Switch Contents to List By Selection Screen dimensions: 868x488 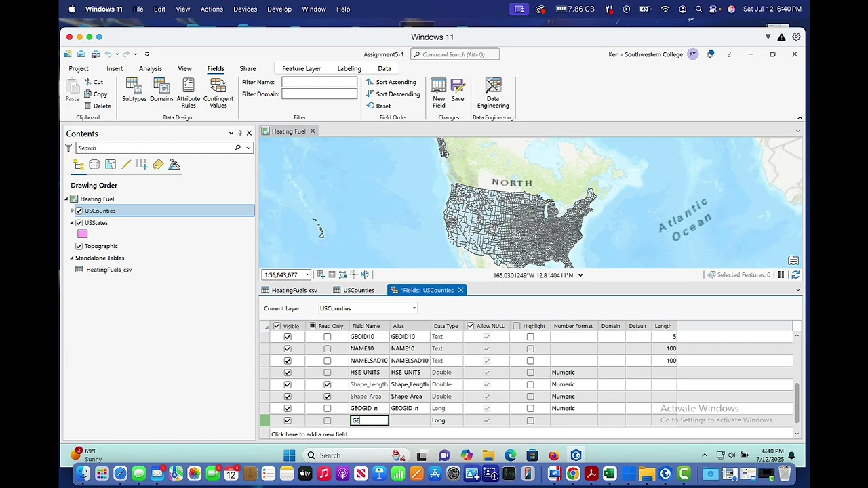tap(111, 165)
